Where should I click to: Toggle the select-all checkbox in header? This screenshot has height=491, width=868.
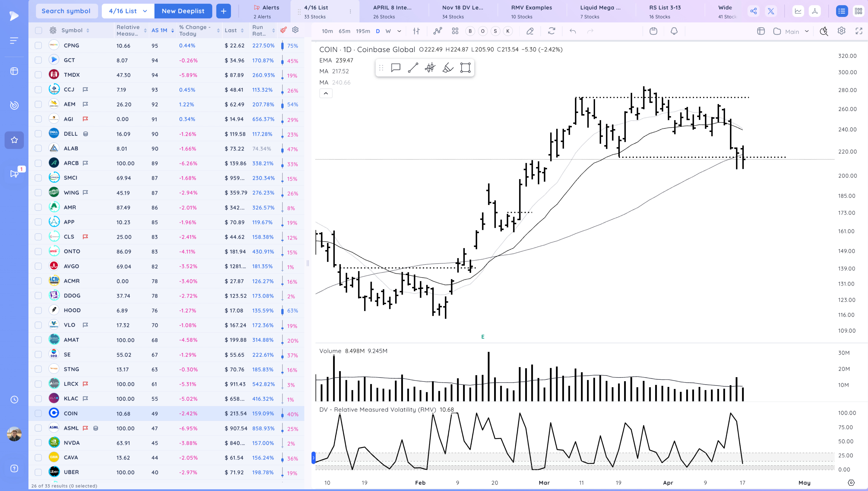[38, 30]
